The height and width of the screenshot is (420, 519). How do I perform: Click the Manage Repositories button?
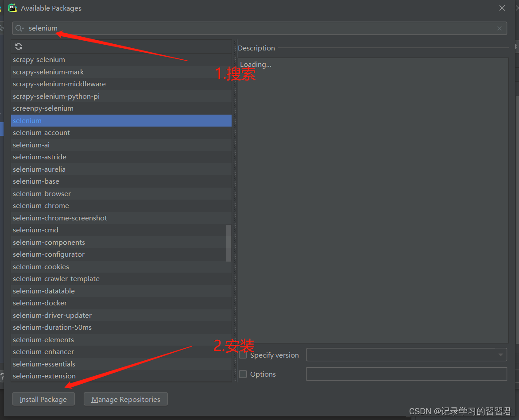[x=126, y=399]
